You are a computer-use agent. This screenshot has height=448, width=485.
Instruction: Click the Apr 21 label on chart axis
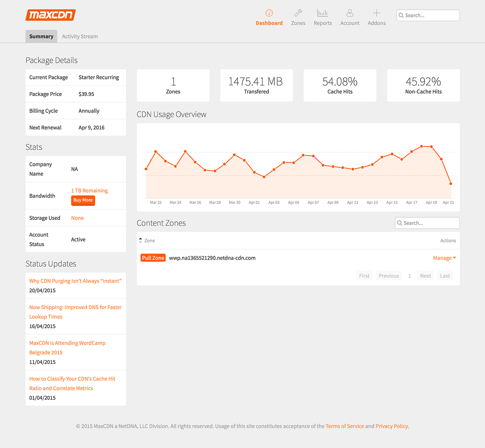[x=448, y=203]
